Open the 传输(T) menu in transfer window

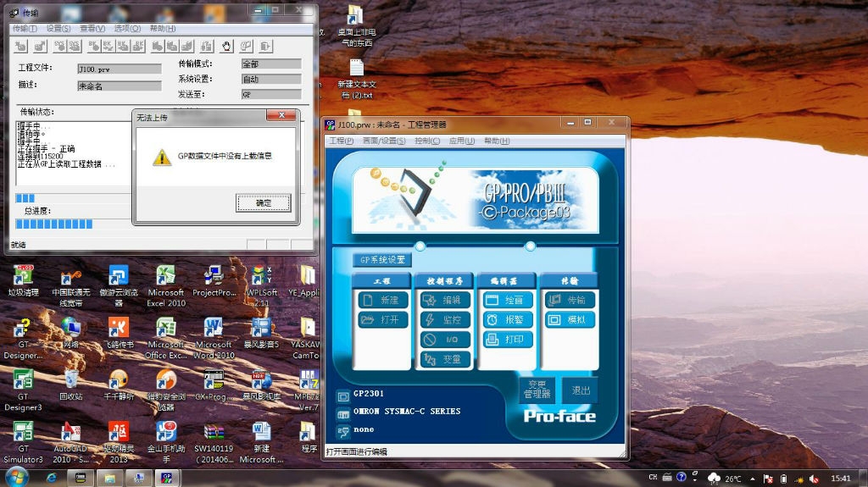[x=25, y=28]
